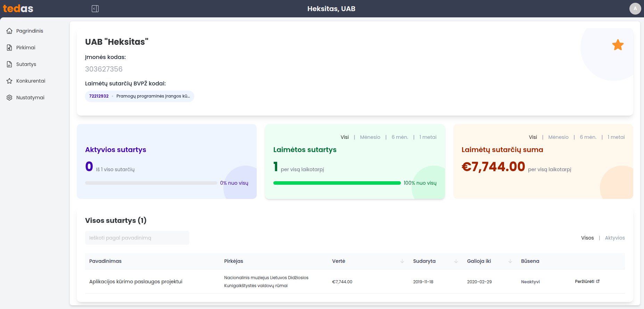Click the UAB "Heksitas" heading
This screenshot has width=644, height=309.
(117, 42)
